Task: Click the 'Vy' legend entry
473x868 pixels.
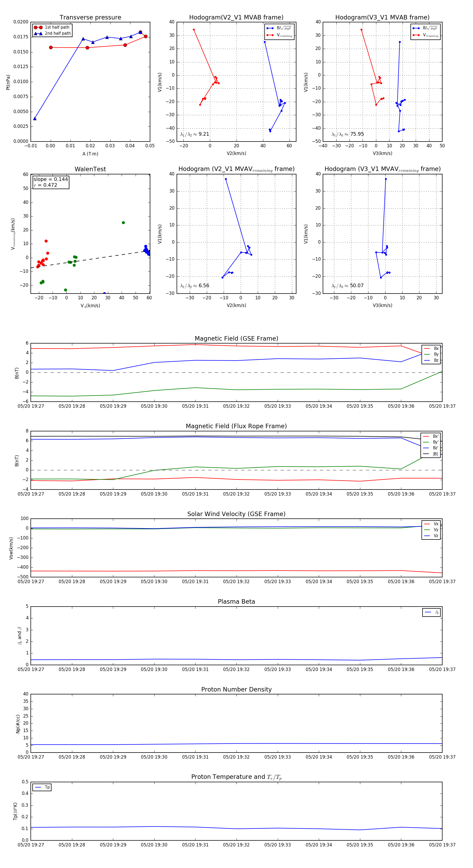Action: [431, 530]
